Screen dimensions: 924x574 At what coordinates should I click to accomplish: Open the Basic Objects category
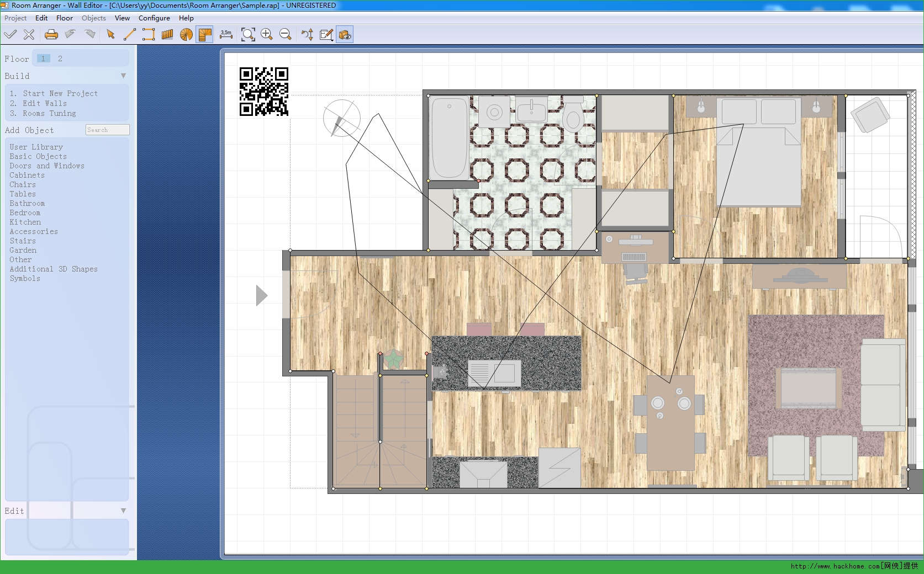click(38, 156)
